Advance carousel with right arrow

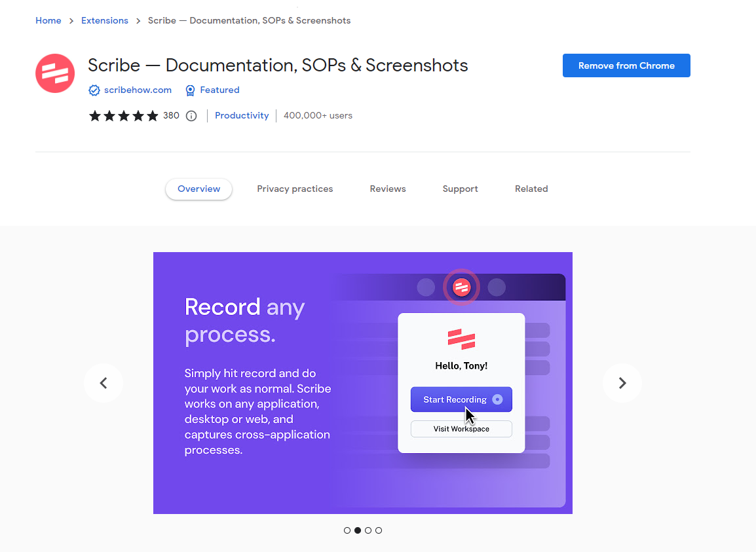pyautogui.click(x=622, y=383)
